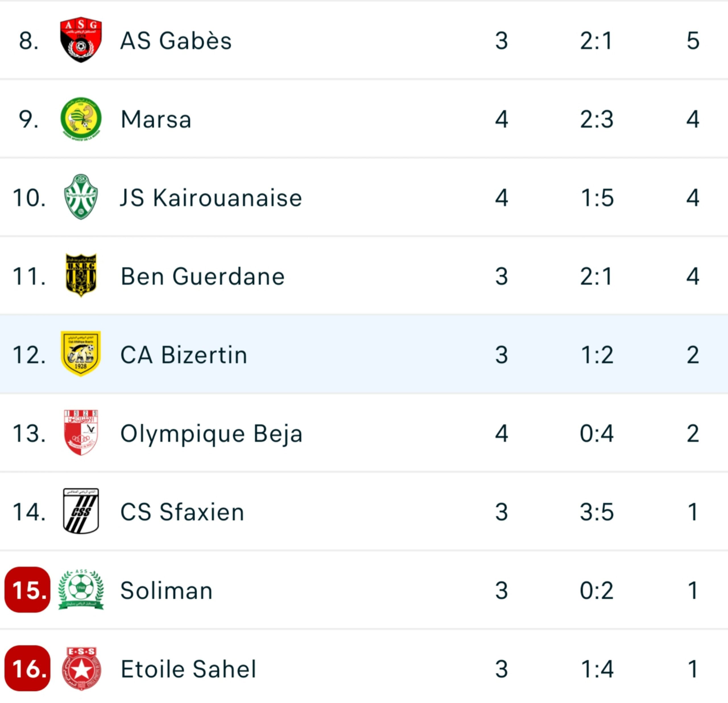
Task: Open the AS Gabès team name
Action: 176,40
